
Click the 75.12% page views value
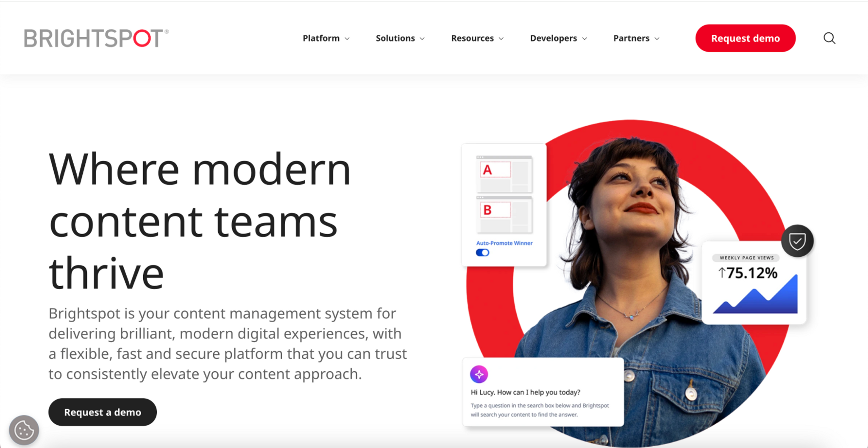tap(748, 273)
